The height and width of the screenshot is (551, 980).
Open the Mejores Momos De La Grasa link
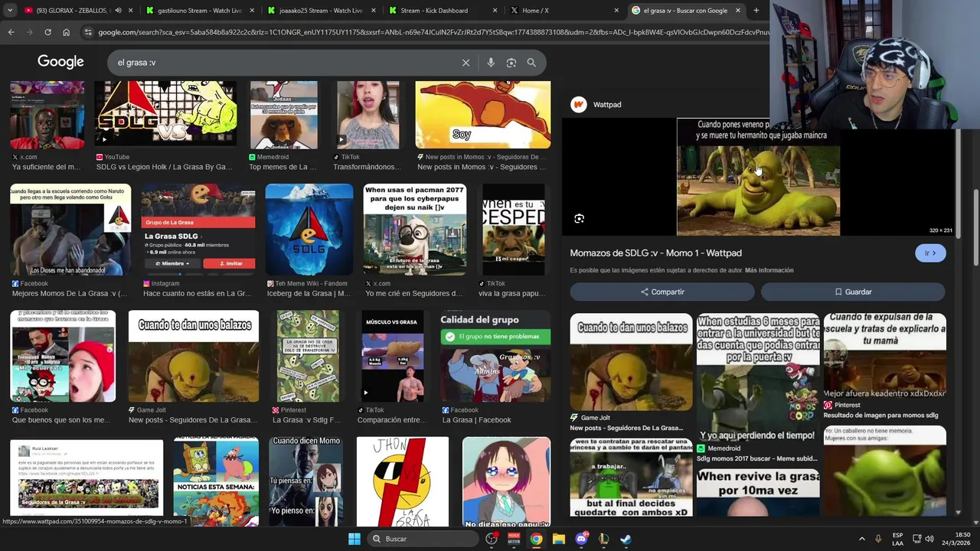(x=69, y=294)
